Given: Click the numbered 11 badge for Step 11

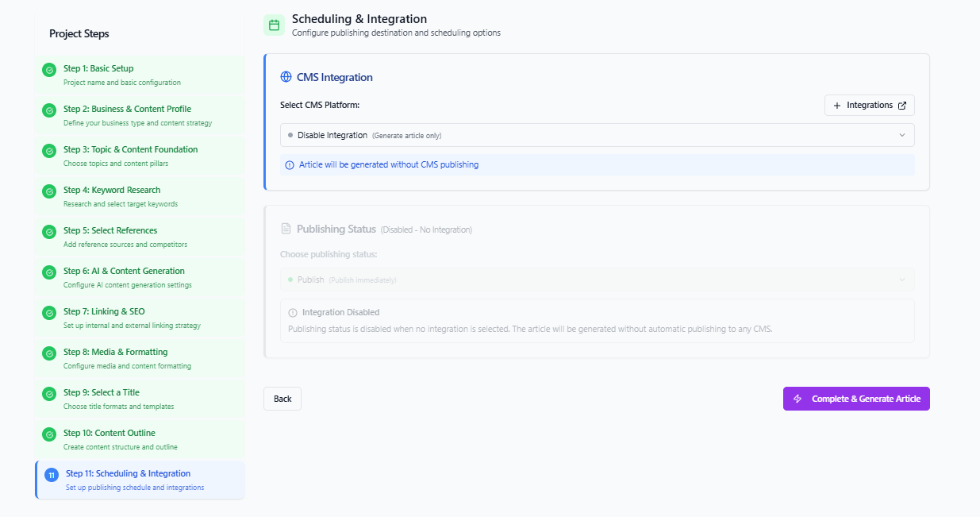Looking at the screenshot, I should click(x=52, y=475).
